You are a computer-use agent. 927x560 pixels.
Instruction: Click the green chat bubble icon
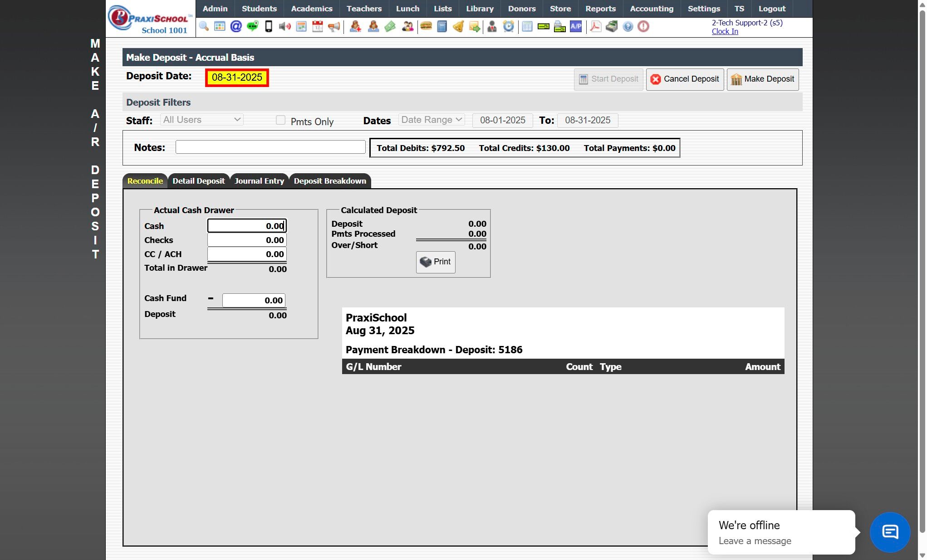tap(252, 26)
